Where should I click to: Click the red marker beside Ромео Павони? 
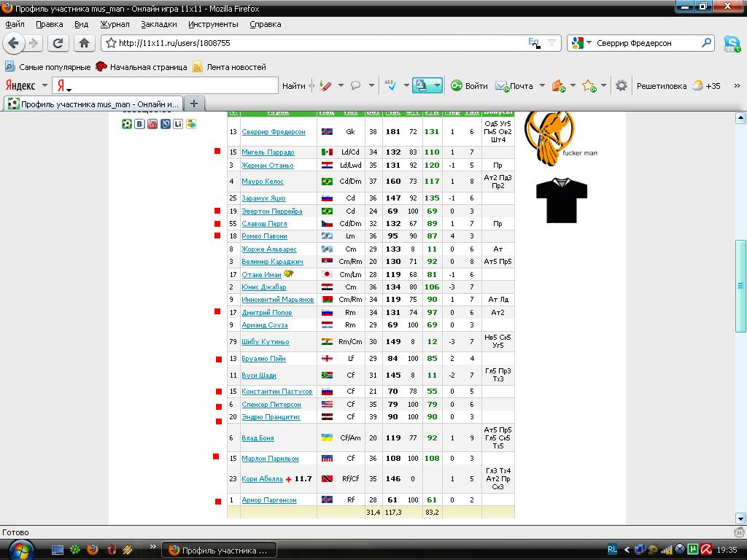217,236
